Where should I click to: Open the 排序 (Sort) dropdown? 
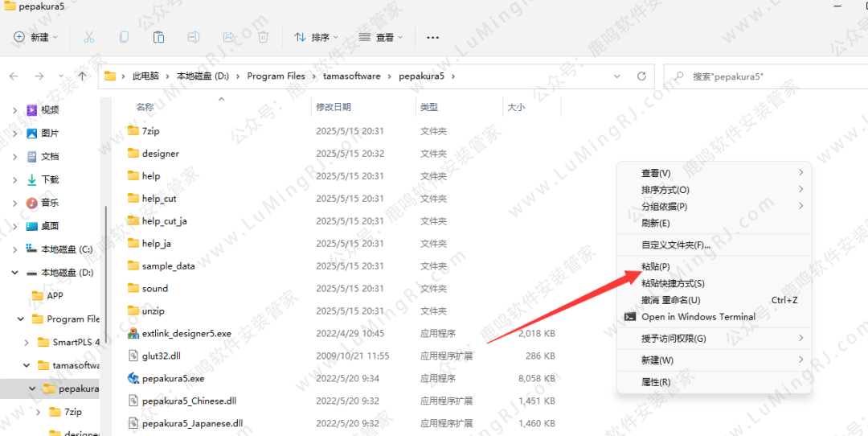[x=316, y=37]
